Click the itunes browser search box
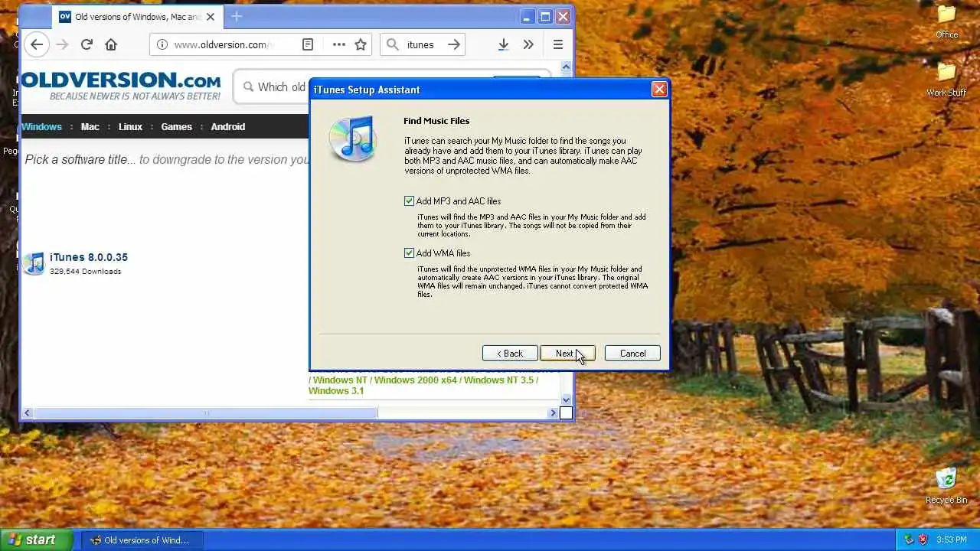Viewport: 980px width, 551px height. tap(423, 44)
